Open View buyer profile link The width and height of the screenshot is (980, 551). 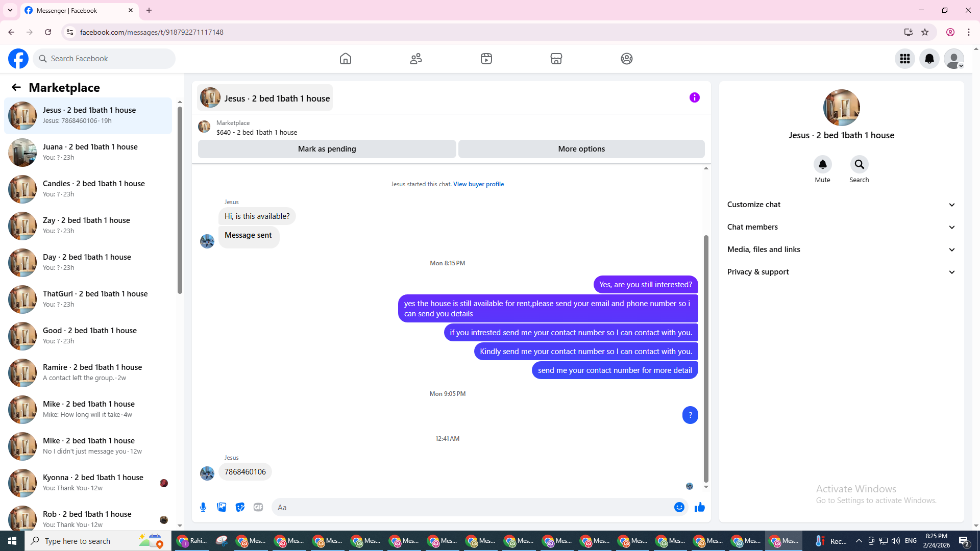tap(478, 184)
